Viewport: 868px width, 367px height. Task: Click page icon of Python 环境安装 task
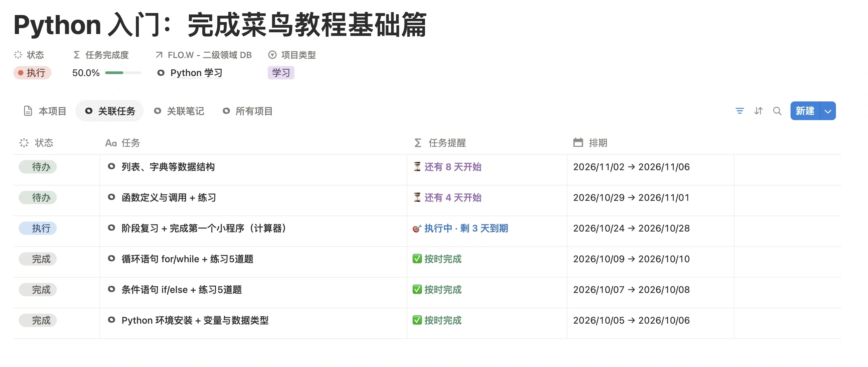pos(112,320)
